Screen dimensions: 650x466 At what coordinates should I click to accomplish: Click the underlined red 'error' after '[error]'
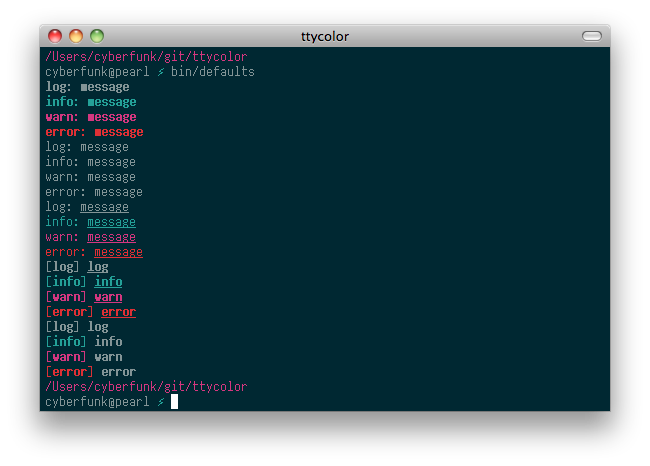point(119,312)
